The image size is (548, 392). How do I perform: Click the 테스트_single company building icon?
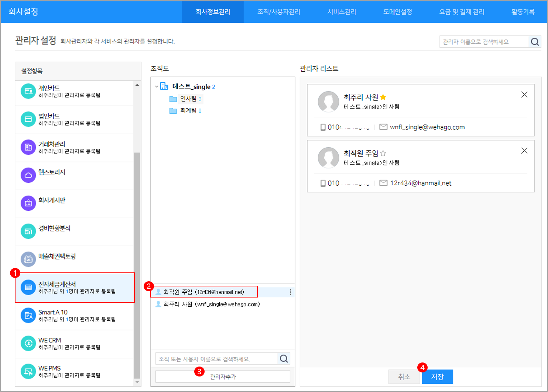click(x=164, y=86)
